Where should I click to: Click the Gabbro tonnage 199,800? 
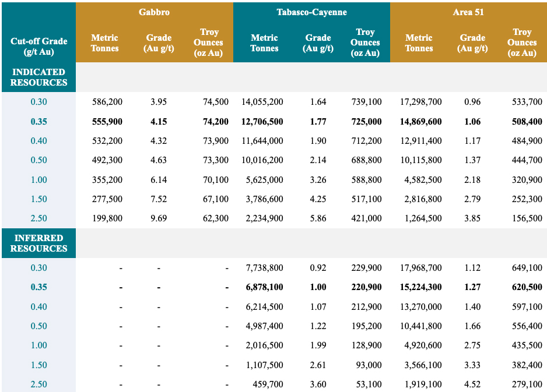click(107, 218)
